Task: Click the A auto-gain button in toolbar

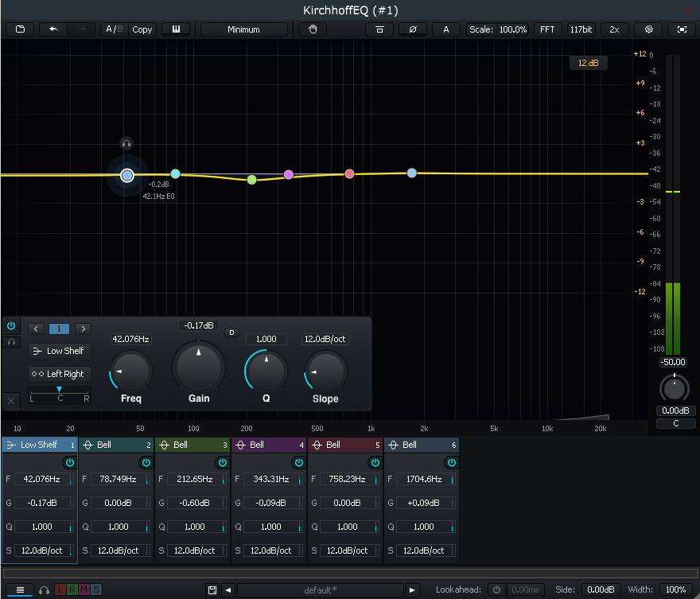Action: (446, 29)
